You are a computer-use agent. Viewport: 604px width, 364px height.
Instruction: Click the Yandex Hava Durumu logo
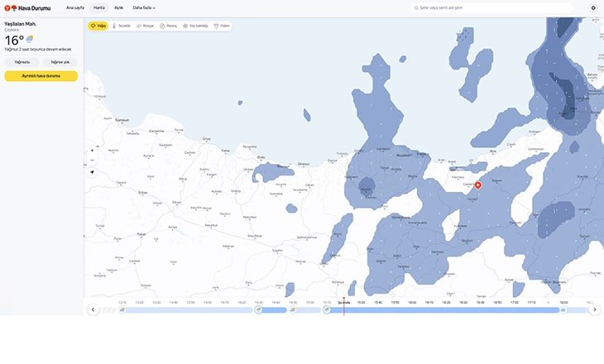point(27,8)
